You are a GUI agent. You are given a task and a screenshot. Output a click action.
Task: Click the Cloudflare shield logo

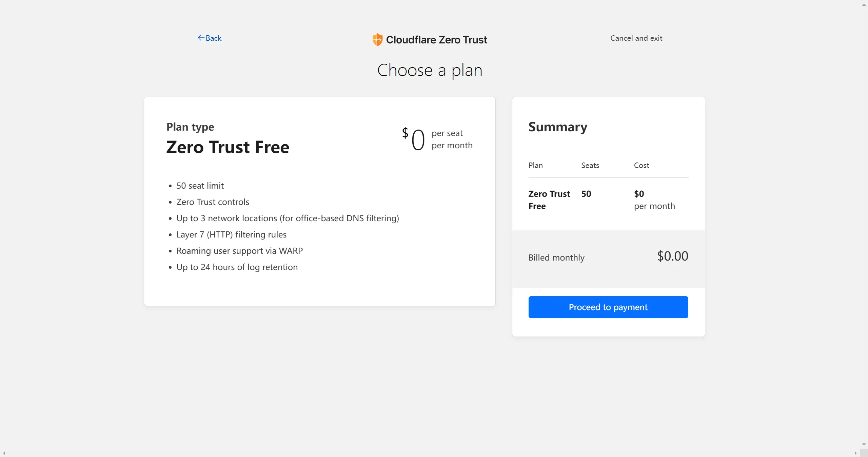tap(377, 40)
